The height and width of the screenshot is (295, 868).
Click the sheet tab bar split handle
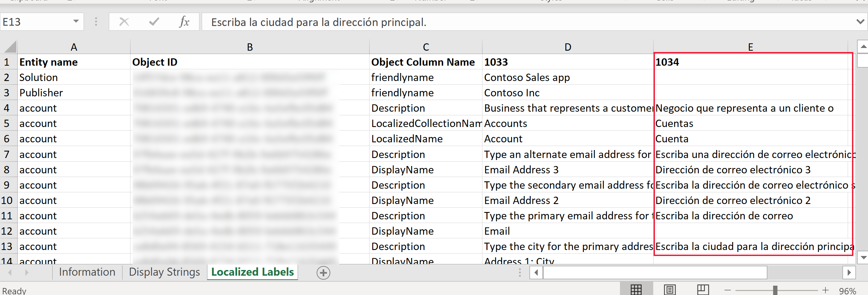coord(520,272)
